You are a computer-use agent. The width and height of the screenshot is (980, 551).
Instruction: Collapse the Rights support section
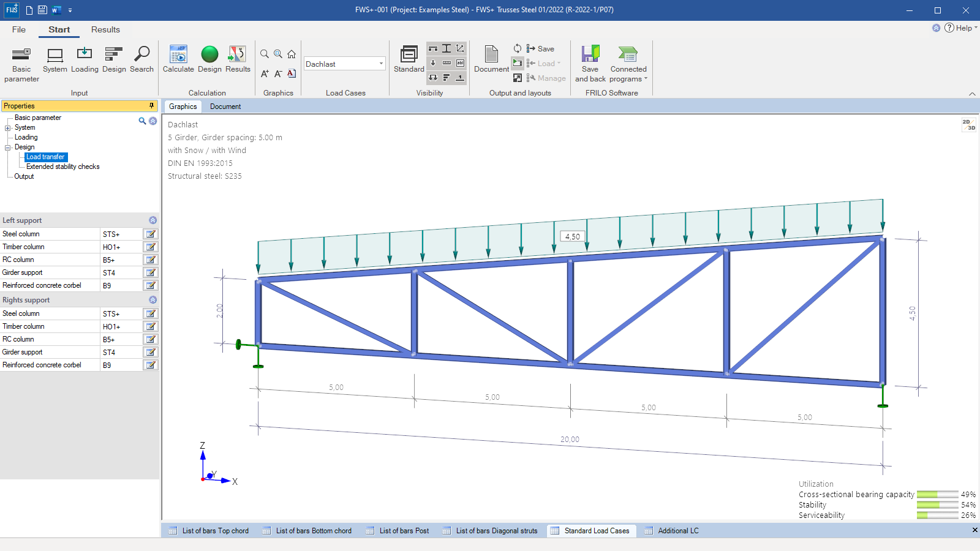pos(153,300)
